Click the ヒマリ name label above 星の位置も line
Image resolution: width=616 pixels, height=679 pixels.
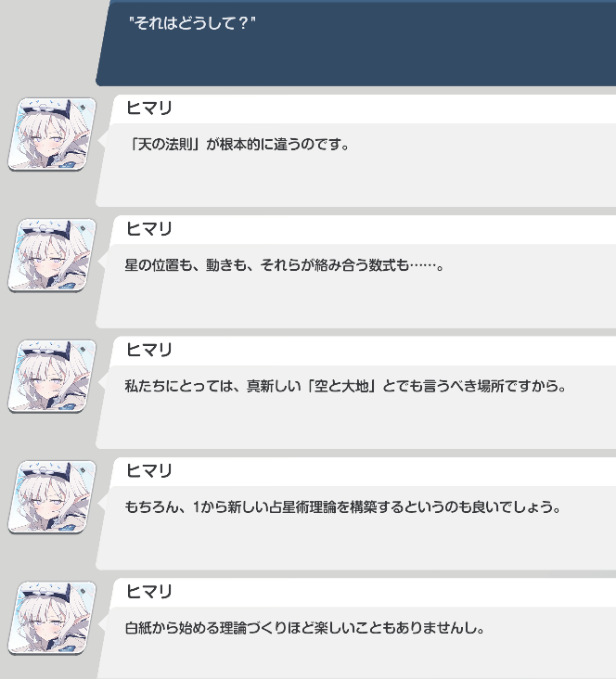pyautogui.click(x=149, y=228)
